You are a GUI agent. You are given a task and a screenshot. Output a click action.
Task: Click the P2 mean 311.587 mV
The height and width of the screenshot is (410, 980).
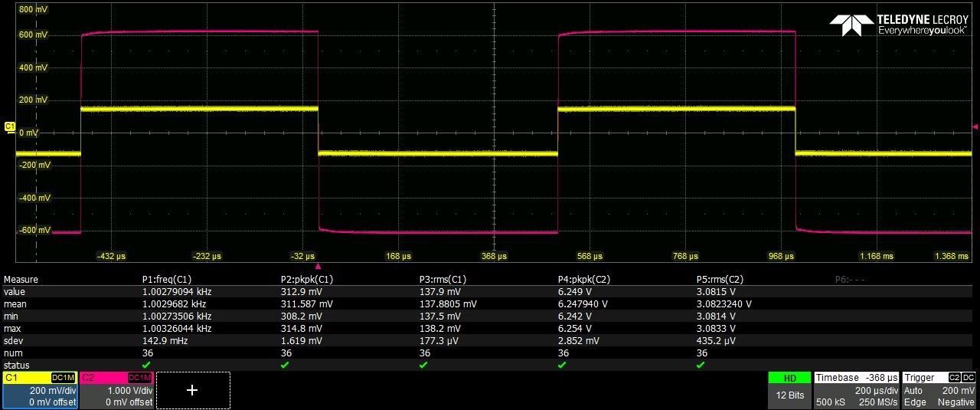click(x=307, y=304)
